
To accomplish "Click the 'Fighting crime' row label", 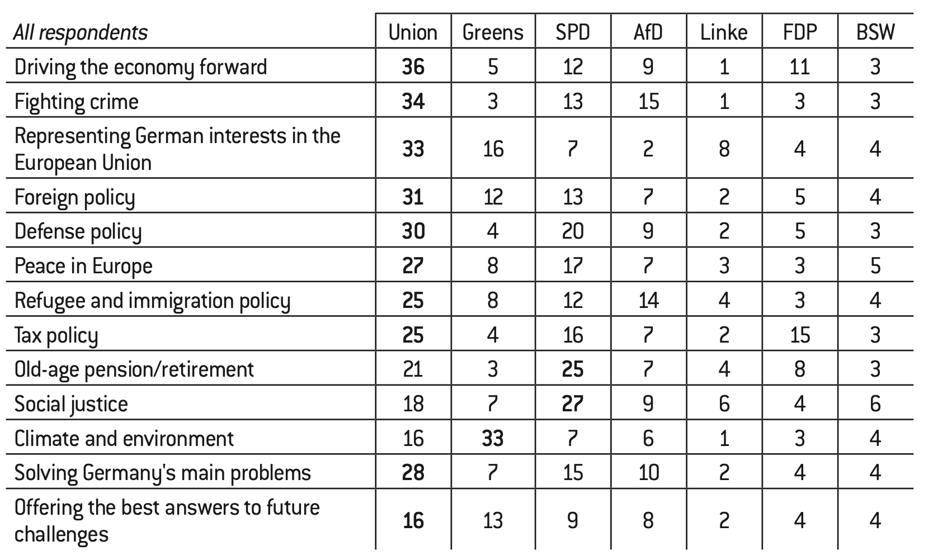I will 77,102.
